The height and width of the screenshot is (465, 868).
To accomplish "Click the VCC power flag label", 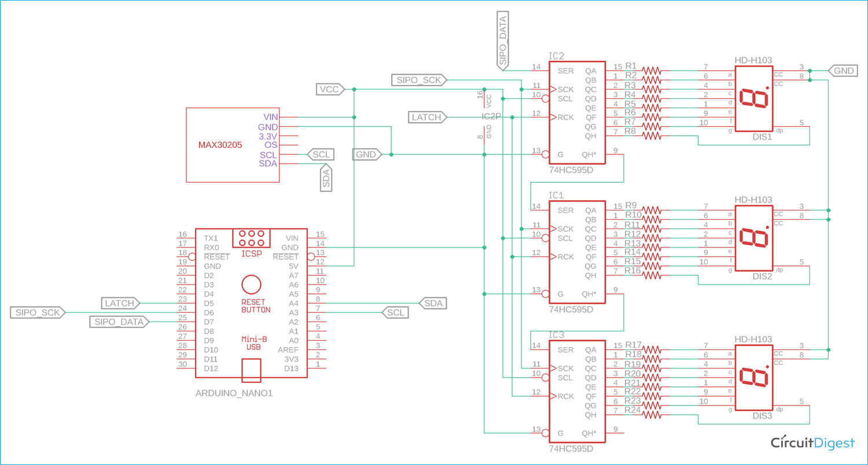I will click(329, 89).
